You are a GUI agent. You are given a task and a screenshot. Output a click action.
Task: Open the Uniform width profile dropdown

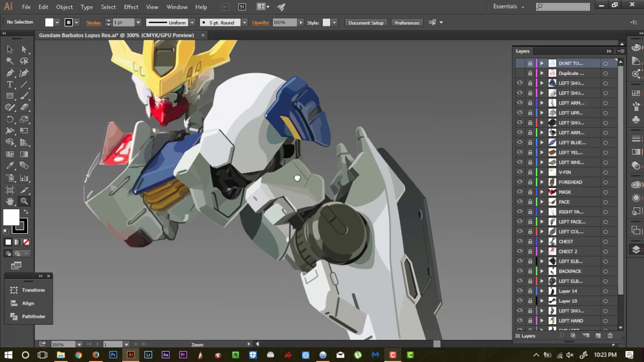(192, 23)
